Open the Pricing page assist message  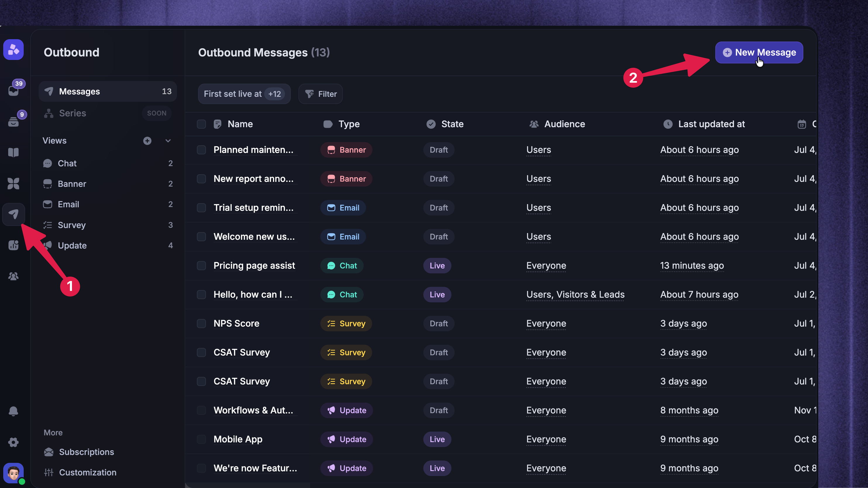[255, 266]
